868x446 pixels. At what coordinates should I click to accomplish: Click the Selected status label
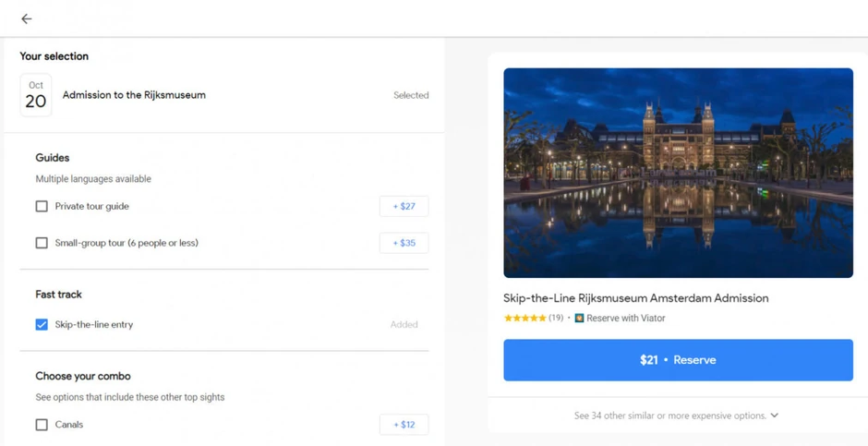411,95
